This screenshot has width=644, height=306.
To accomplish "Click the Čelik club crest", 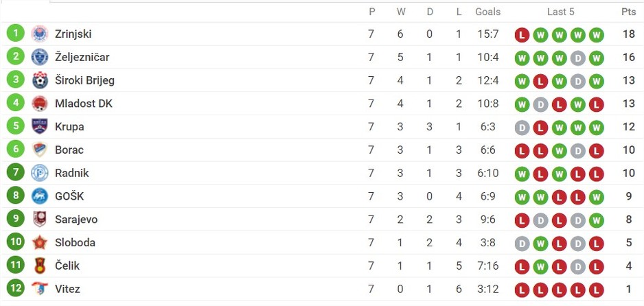I will [40, 266].
